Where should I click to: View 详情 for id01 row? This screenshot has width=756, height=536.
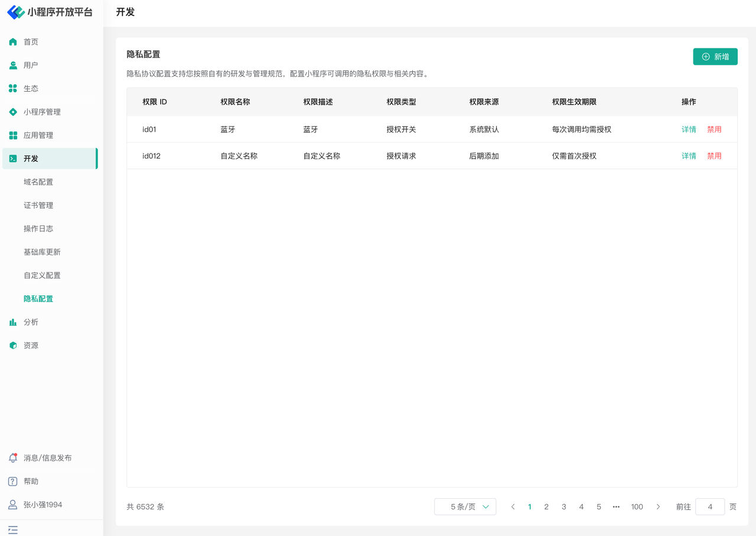pyautogui.click(x=689, y=129)
